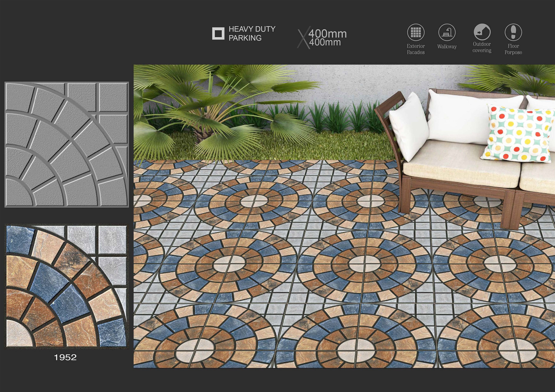Click the HEAVY DUTY PARKING text
555x392 pixels.
(252, 33)
